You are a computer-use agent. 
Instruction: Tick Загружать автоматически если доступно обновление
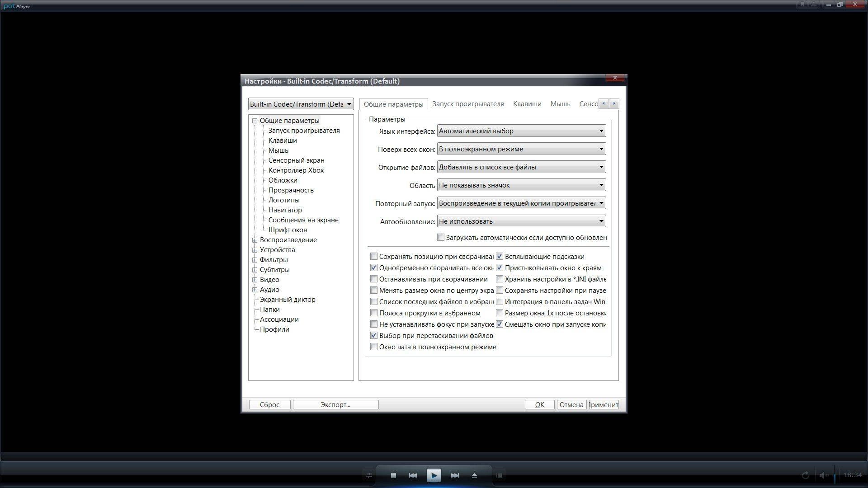(x=441, y=238)
